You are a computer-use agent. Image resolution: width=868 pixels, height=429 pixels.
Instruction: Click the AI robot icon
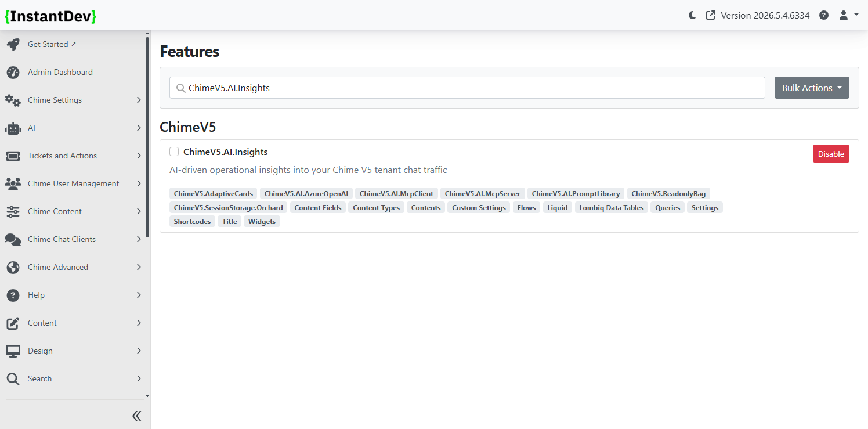[x=13, y=128]
